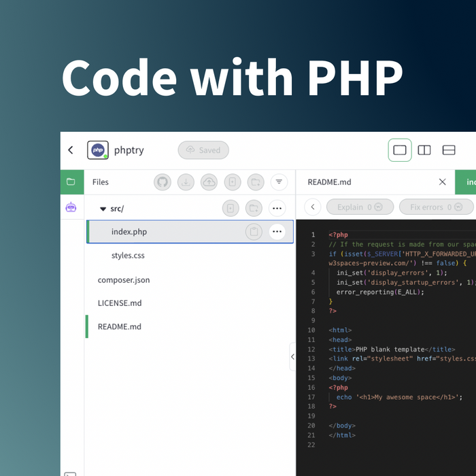
Task: Switch to side-by-side split layout
Action: (424, 150)
